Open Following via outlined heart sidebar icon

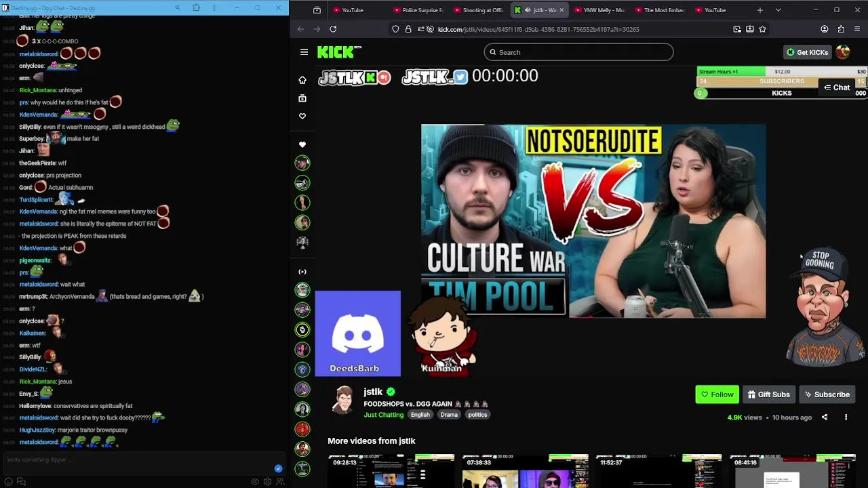302,116
